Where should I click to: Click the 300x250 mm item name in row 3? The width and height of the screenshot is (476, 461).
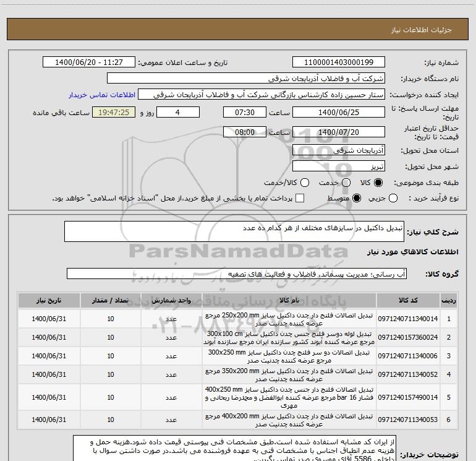[289, 356]
